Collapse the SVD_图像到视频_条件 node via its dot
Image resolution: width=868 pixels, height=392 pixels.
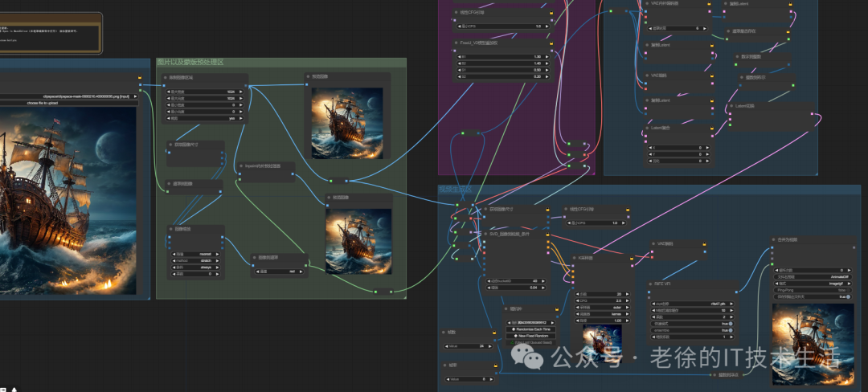[486, 234]
